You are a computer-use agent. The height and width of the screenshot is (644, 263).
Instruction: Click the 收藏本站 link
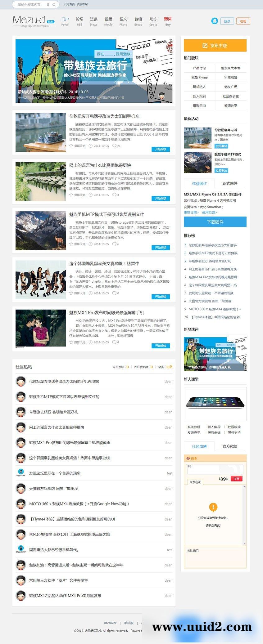coord(82,4)
